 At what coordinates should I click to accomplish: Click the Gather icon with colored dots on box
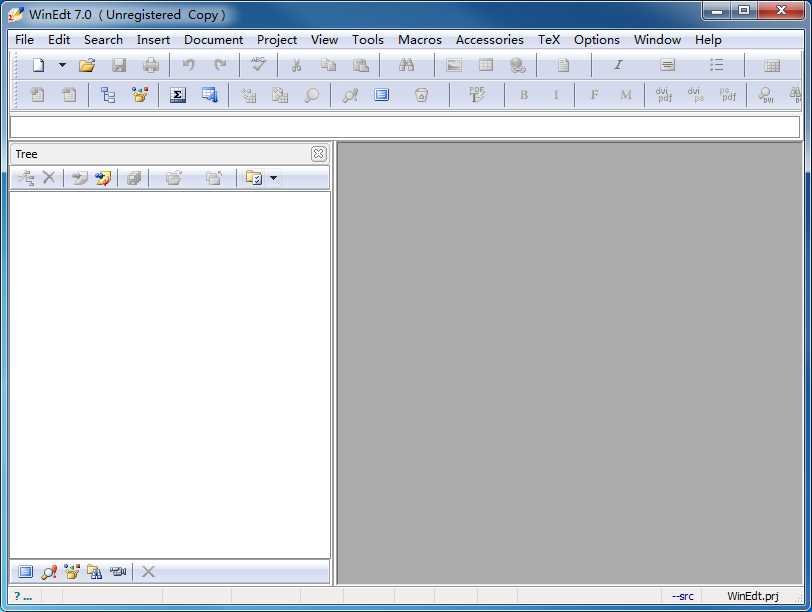coord(140,95)
